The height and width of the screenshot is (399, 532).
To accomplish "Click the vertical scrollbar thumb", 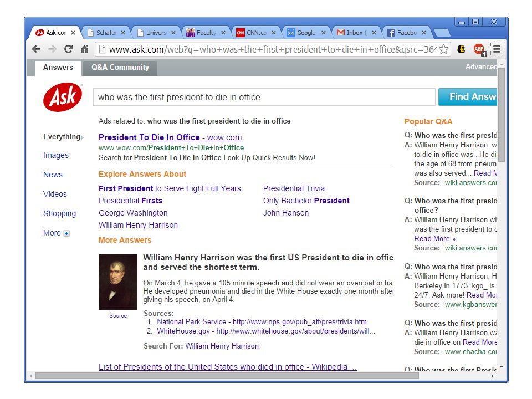I will pyautogui.click(x=502, y=114).
